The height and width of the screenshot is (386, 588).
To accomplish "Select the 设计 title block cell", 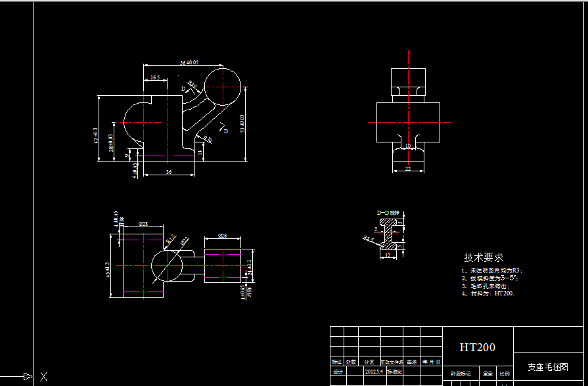I will 338,372.
